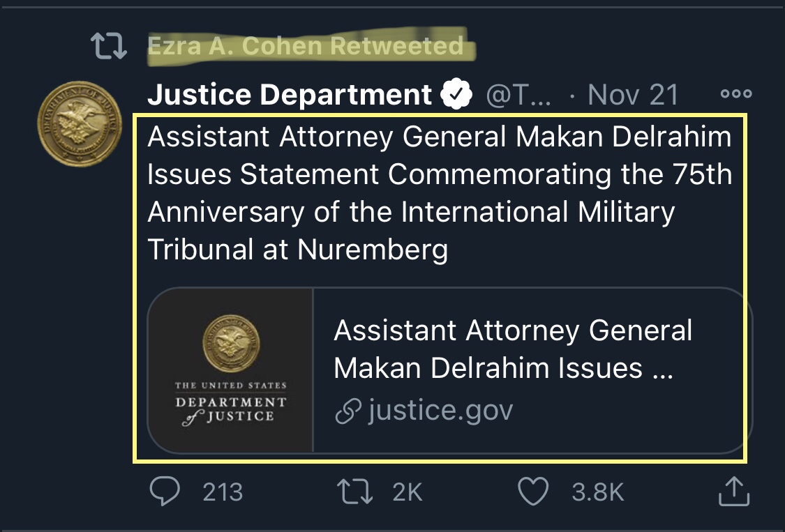Click the truncated @T... account handle
This screenshot has width=785, height=532.
click(x=518, y=95)
